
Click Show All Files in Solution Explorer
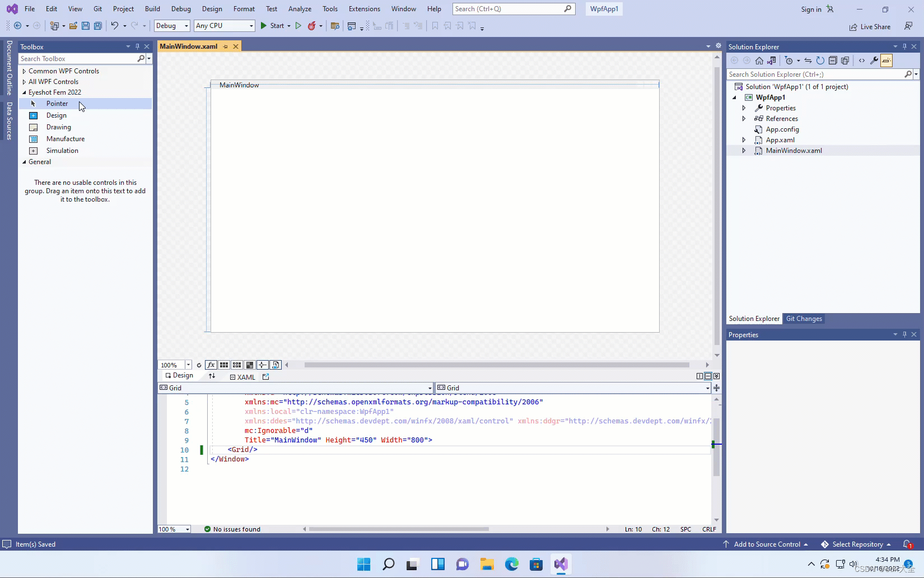(845, 60)
